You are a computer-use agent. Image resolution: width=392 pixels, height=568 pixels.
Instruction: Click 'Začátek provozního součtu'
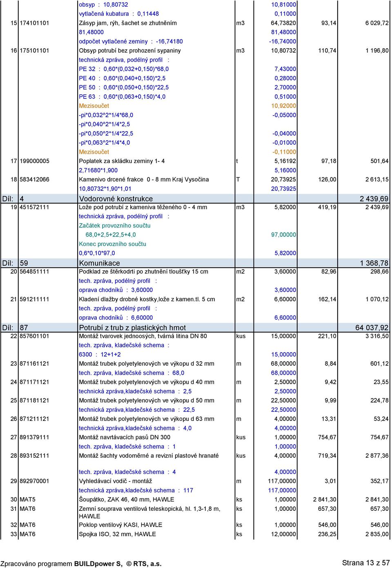115,226
